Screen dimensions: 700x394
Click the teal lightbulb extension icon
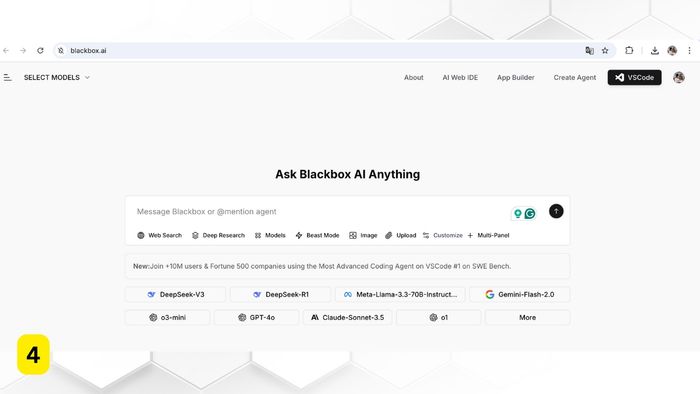[517, 214]
